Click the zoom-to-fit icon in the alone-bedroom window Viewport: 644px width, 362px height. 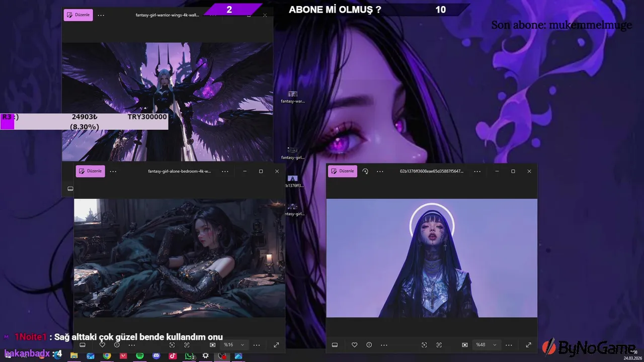pos(213,345)
